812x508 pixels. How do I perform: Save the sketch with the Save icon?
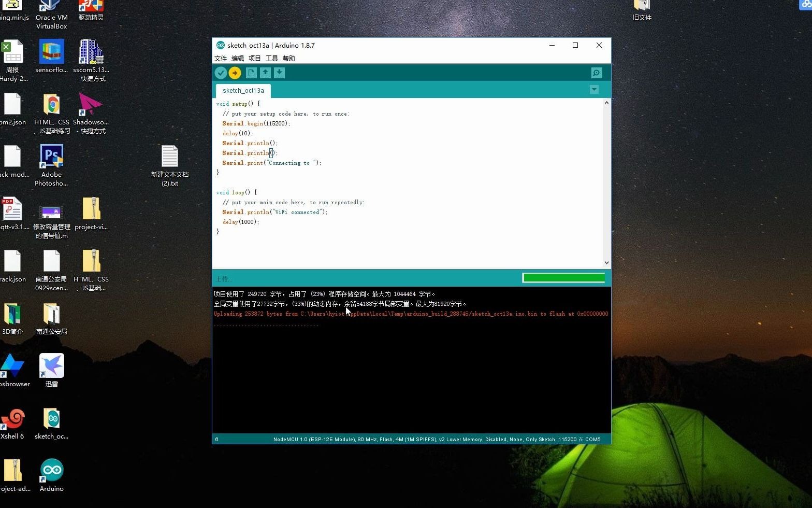tap(279, 73)
